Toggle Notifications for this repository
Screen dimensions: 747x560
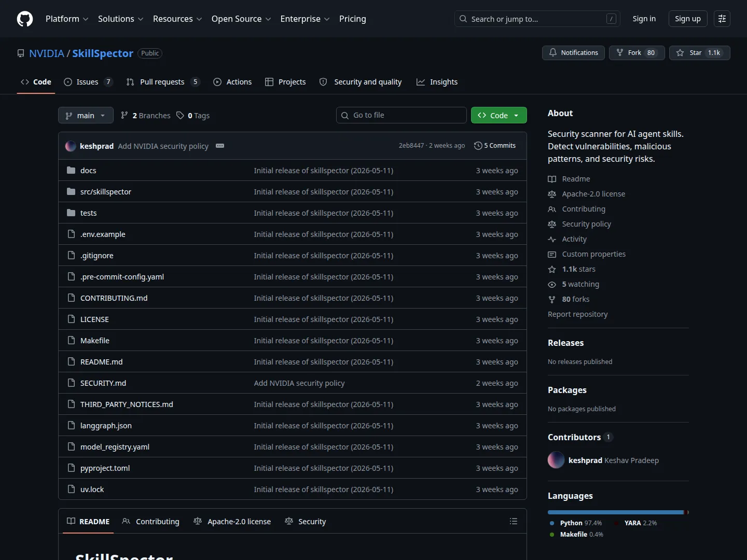click(x=573, y=53)
